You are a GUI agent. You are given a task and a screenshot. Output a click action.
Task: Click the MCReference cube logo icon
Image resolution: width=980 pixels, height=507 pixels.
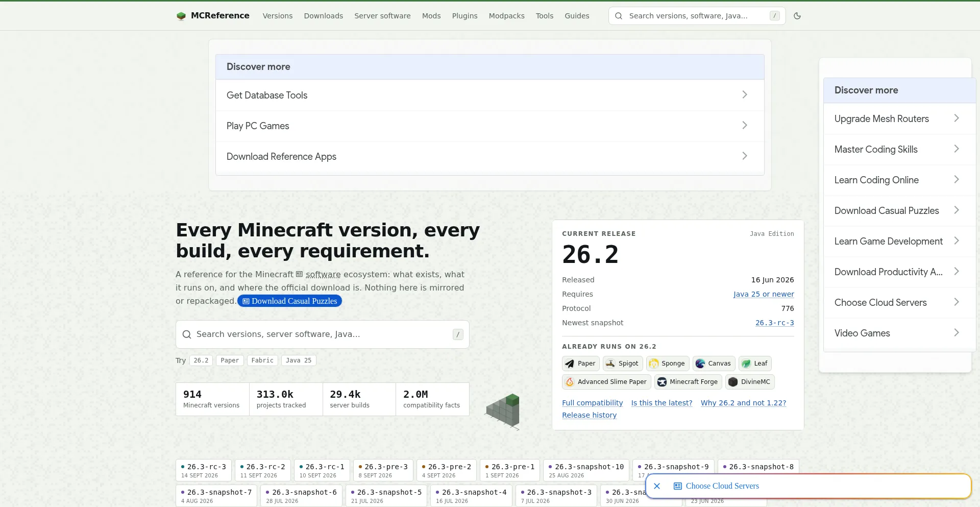(x=181, y=16)
